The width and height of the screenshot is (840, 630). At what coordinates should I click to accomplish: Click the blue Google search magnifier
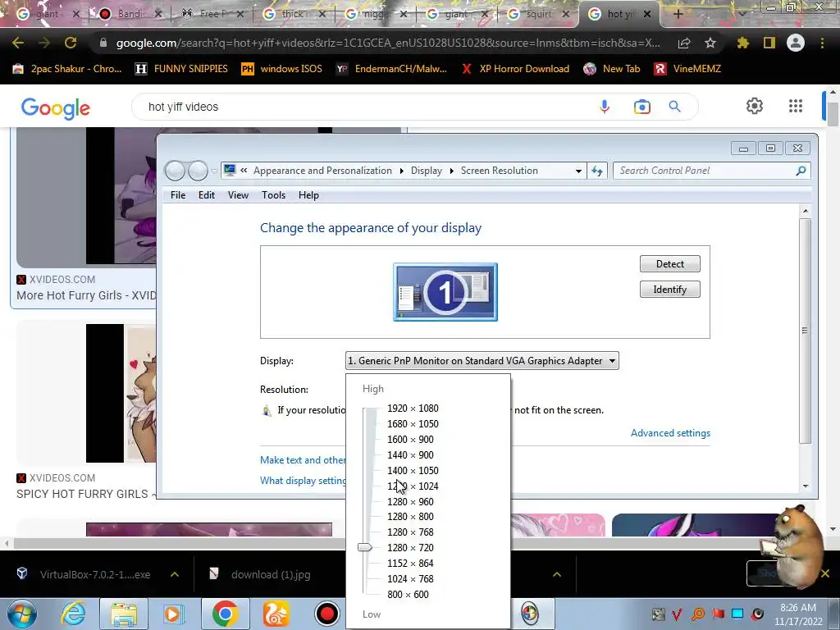tap(674, 107)
